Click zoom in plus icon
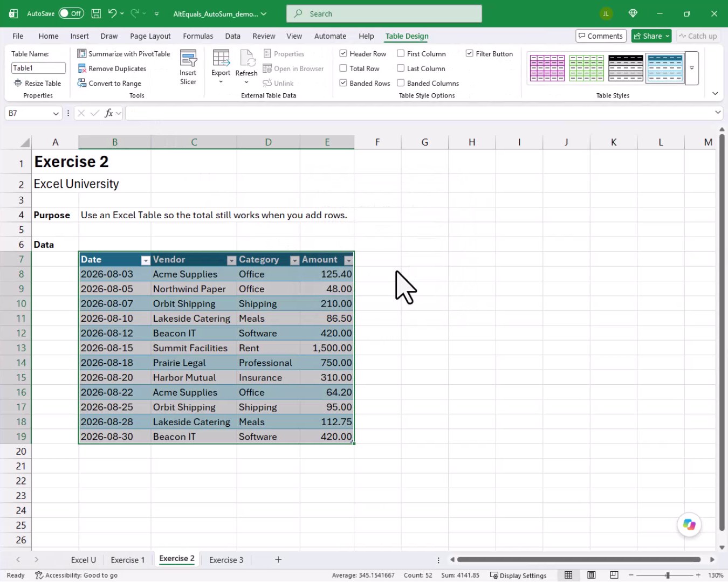 click(698, 575)
